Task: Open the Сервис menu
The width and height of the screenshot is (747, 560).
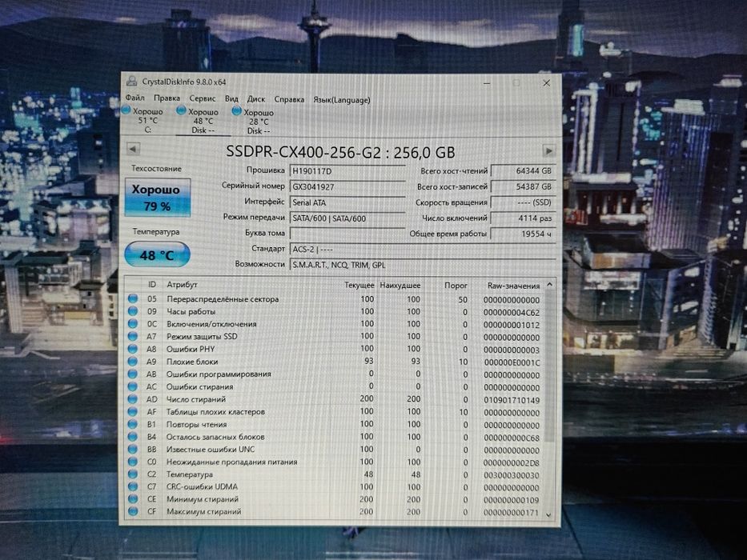Action: click(x=203, y=98)
